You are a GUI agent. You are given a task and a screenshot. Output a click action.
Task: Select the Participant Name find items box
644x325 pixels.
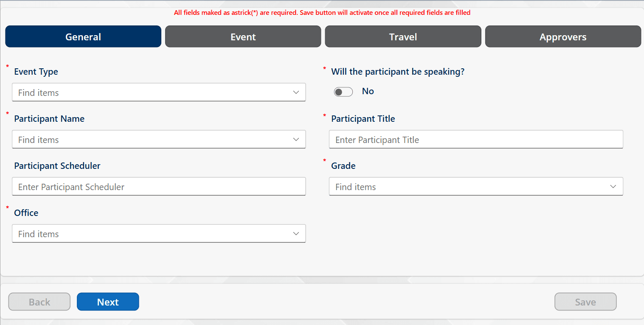pyautogui.click(x=159, y=139)
